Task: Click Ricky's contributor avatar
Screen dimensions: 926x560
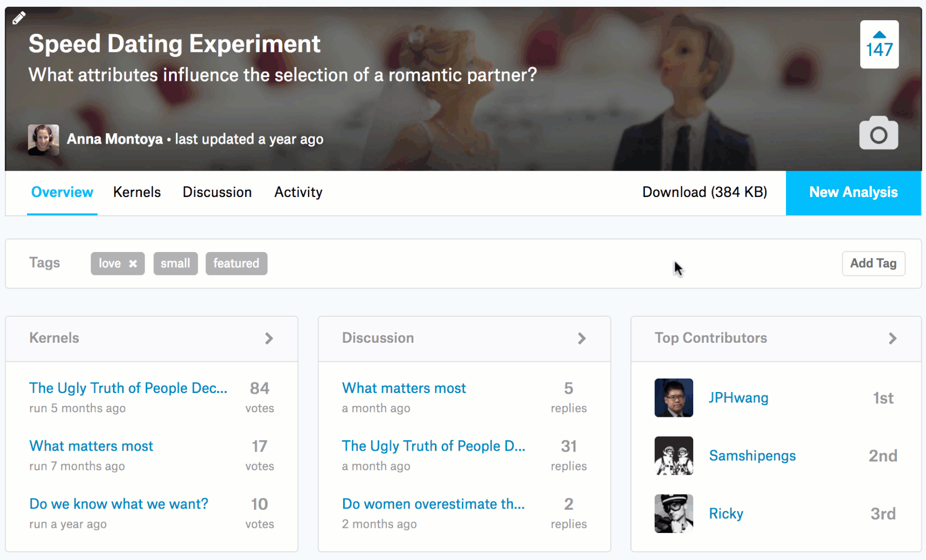Action: 673,513
